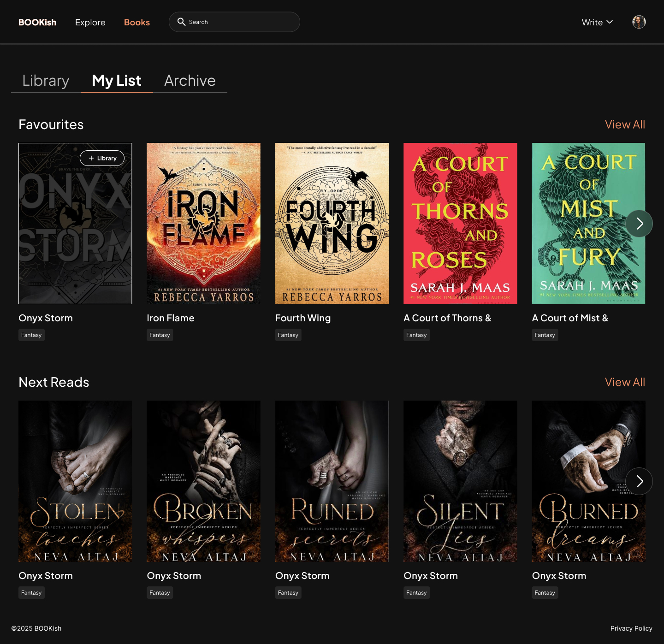Select Fantasy tag below Ruined Secrets cover
Image resolution: width=664 pixels, height=644 pixels.
pyautogui.click(x=288, y=593)
